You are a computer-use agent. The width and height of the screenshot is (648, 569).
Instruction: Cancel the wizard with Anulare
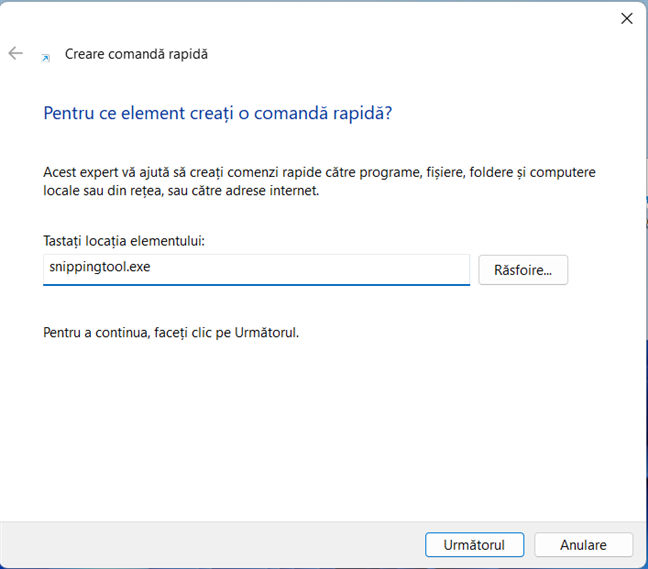[x=583, y=545]
